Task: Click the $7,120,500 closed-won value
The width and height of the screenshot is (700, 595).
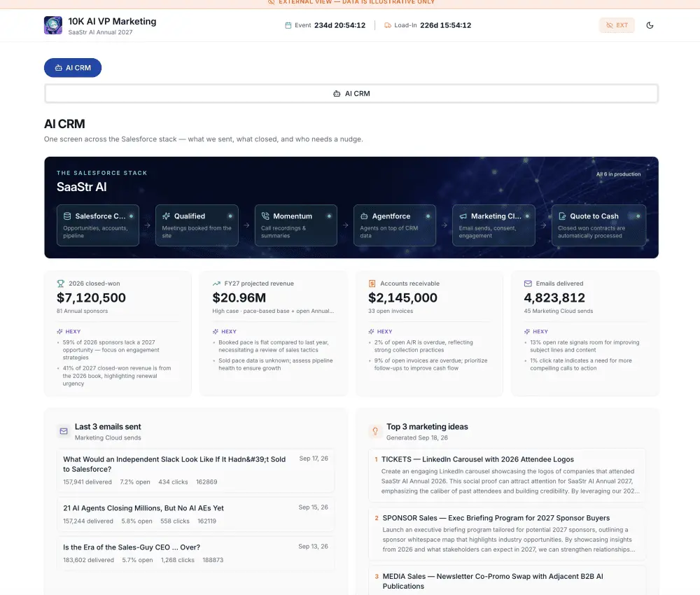Action: (91, 297)
